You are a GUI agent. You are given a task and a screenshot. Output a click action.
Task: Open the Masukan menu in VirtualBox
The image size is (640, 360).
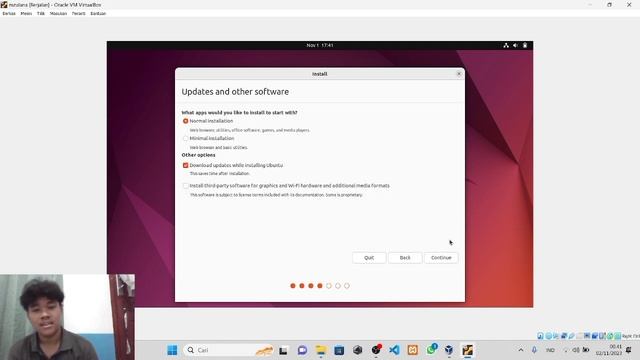[x=58, y=13]
